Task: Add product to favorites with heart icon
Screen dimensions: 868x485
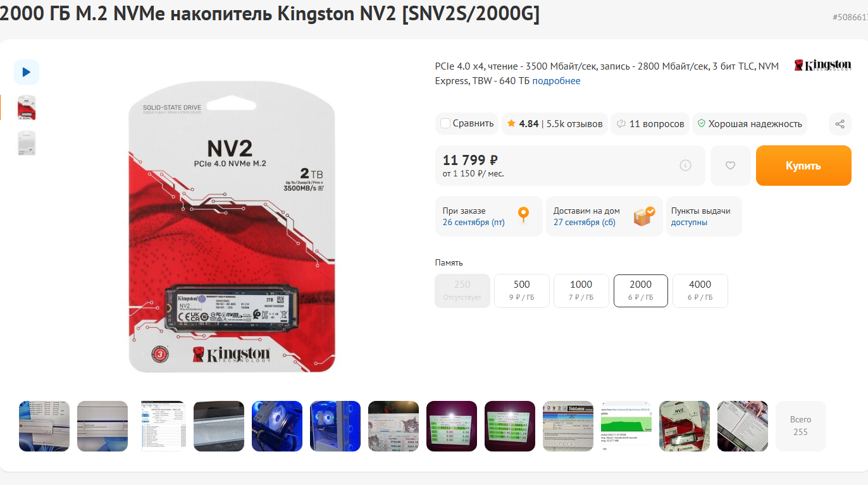Action: coord(730,166)
